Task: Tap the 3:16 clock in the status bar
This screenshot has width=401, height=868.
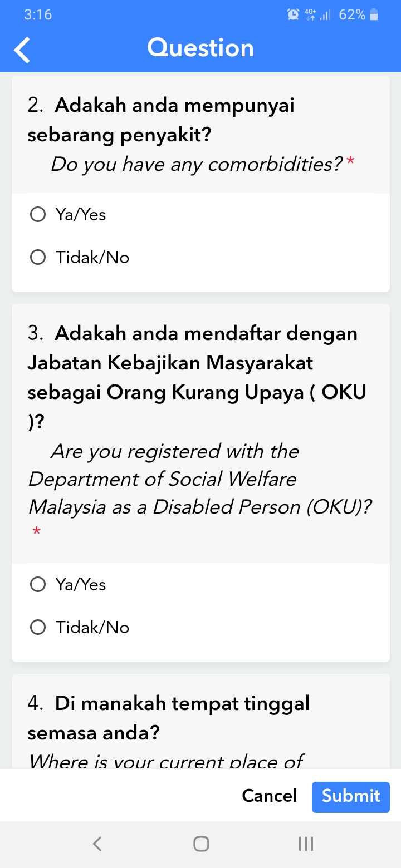Action: point(38,15)
